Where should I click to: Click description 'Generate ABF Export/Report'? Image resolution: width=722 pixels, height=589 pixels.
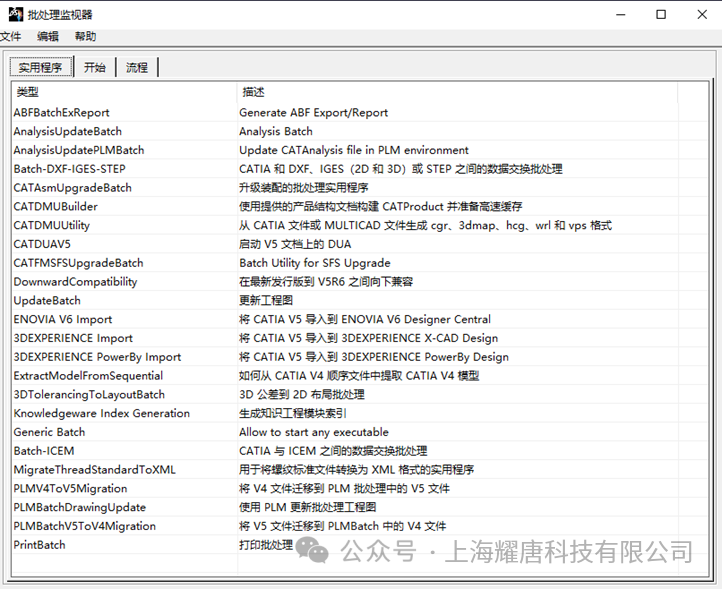tap(314, 112)
